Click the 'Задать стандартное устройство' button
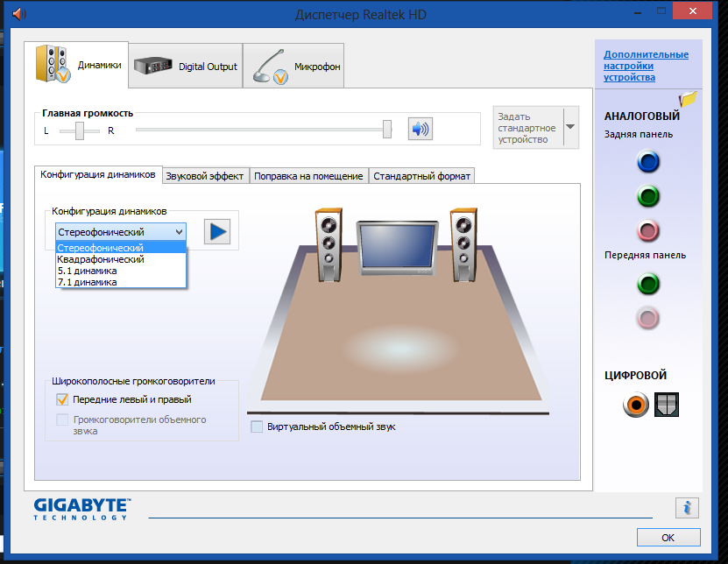The height and width of the screenshot is (564, 728). (x=528, y=128)
